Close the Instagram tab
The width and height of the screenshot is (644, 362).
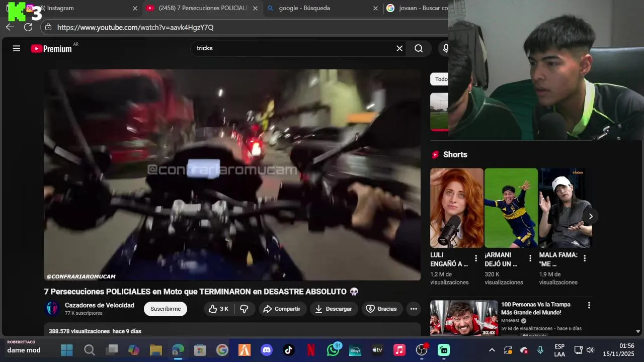(135, 8)
